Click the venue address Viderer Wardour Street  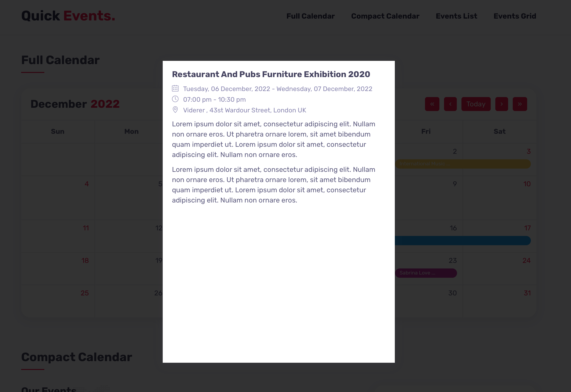244,110
